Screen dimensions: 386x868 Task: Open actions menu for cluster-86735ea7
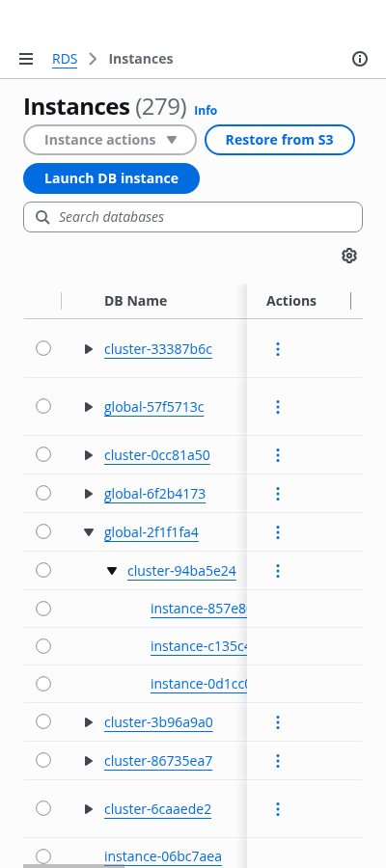[x=278, y=761]
